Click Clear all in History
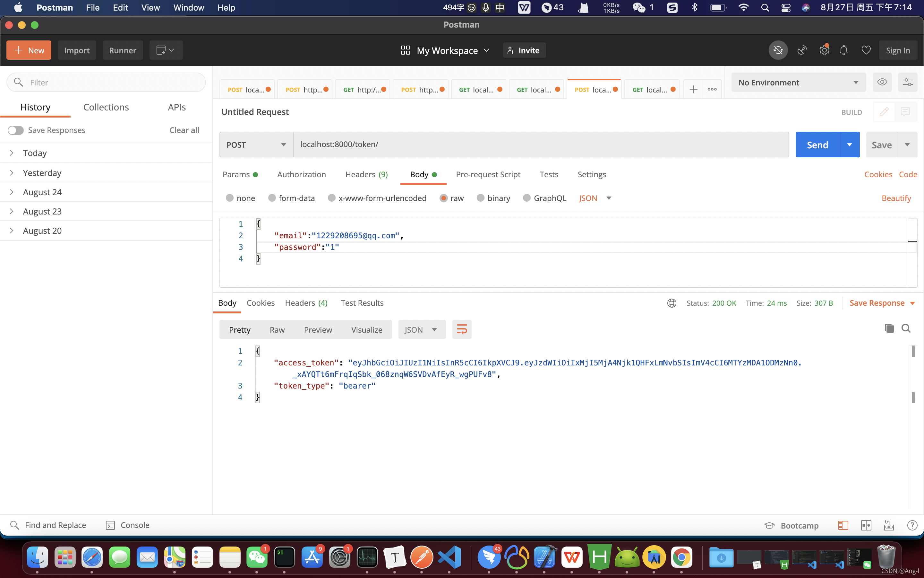 point(184,130)
